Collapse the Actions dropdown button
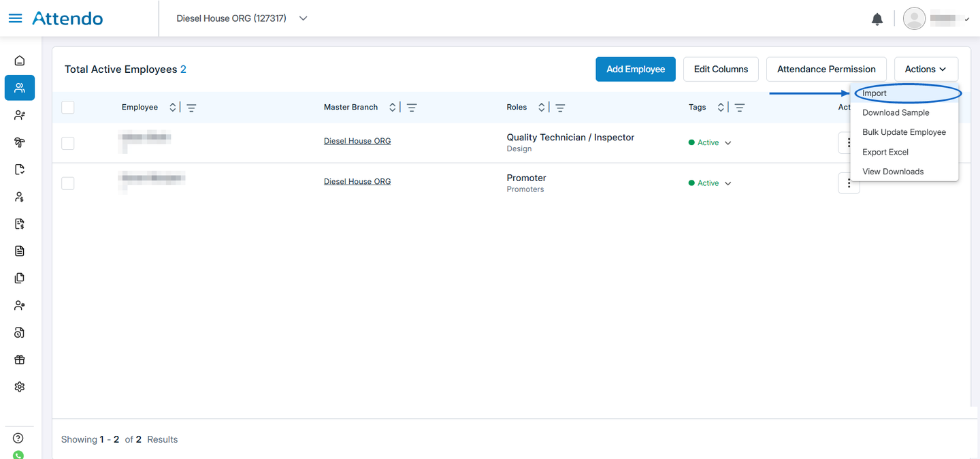Image resolution: width=980 pixels, height=459 pixels. (x=926, y=69)
